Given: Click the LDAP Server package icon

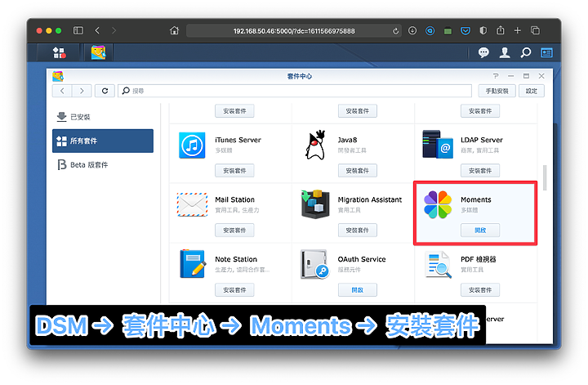Looking at the screenshot, I should (x=438, y=145).
